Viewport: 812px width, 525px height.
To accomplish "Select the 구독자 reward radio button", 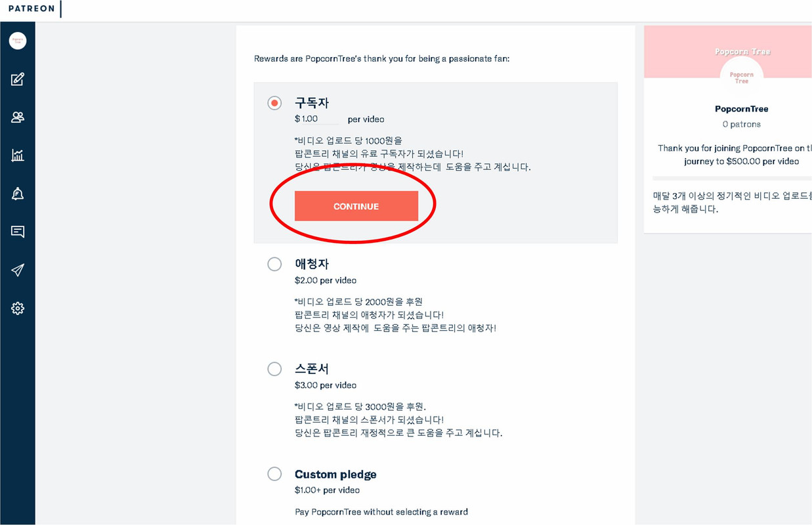I will [274, 103].
